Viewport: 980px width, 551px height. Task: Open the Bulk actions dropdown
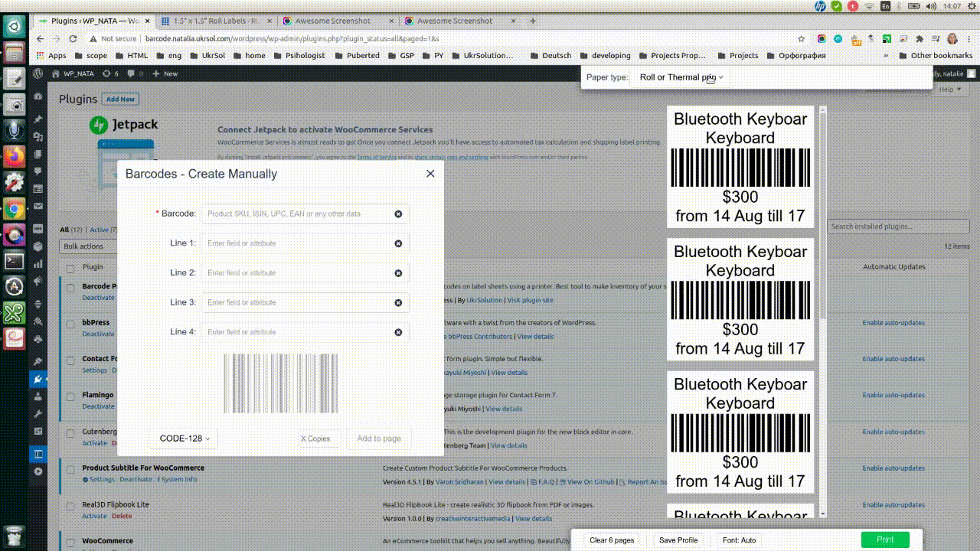(x=88, y=246)
